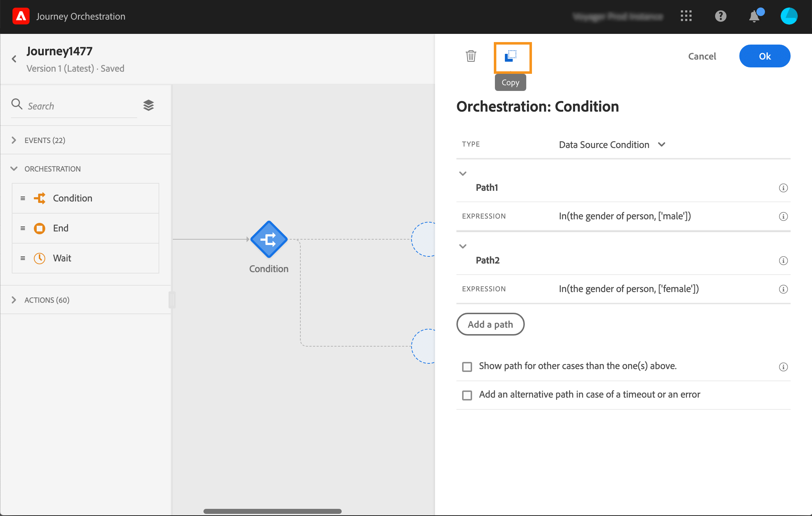Click the trash delete icon
The width and height of the screenshot is (812, 516).
pyautogui.click(x=471, y=56)
